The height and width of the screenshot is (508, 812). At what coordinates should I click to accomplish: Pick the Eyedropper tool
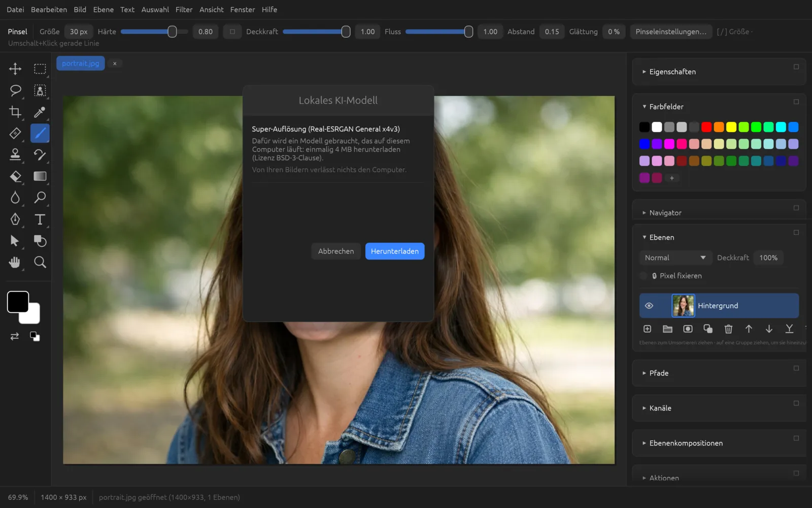coord(40,112)
